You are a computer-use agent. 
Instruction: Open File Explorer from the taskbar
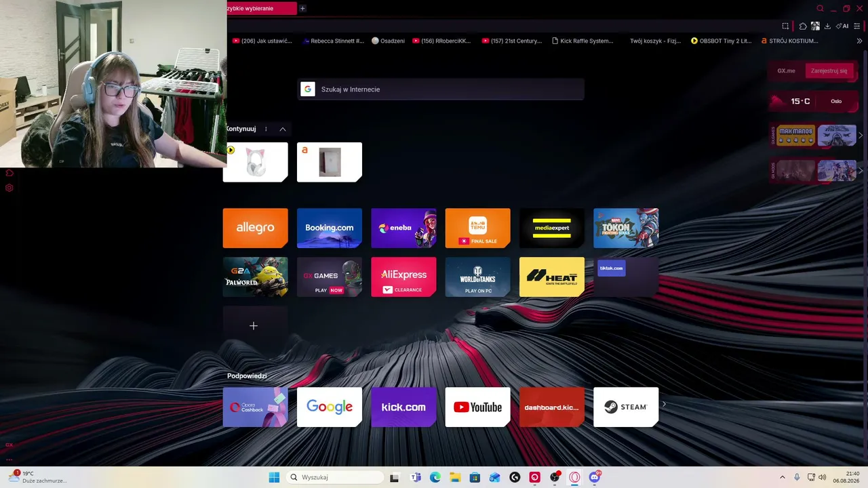click(x=455, y=477)
